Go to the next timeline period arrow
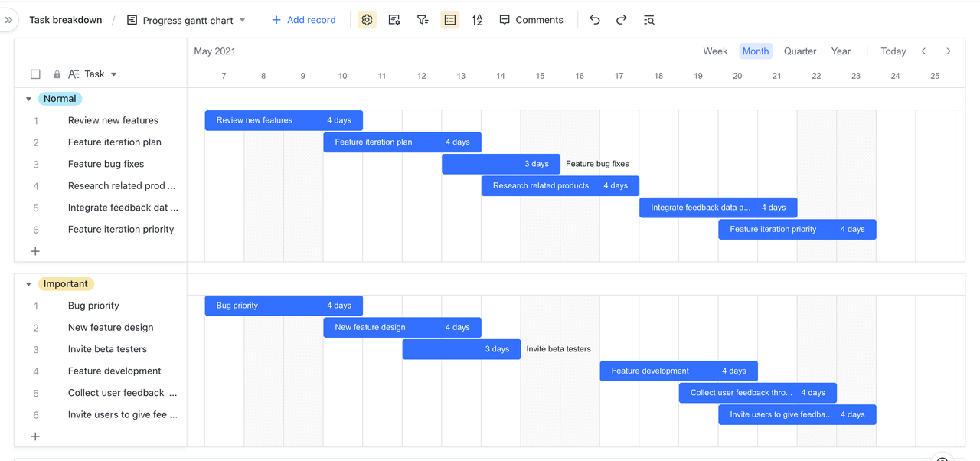Viewport: 980px width, 461px height. click(x=949, y=51)
